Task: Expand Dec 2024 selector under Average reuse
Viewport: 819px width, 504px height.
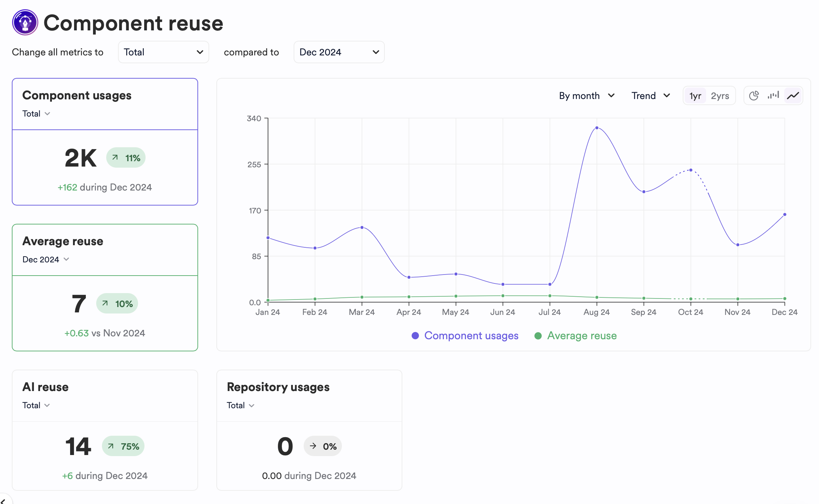Action: (46, 260)
